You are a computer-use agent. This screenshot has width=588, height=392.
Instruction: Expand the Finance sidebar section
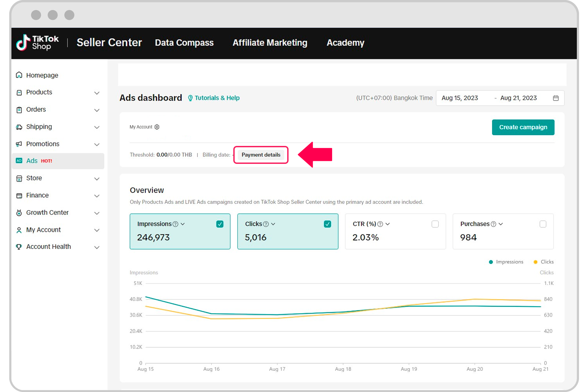(x=97, y=196)
